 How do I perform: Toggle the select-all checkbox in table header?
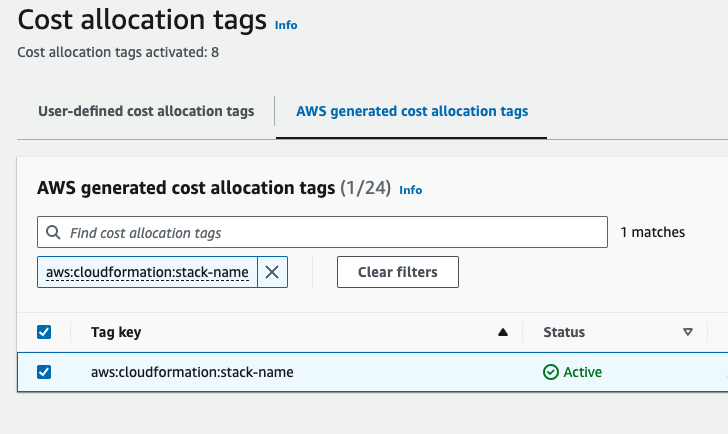coord(44,332)
